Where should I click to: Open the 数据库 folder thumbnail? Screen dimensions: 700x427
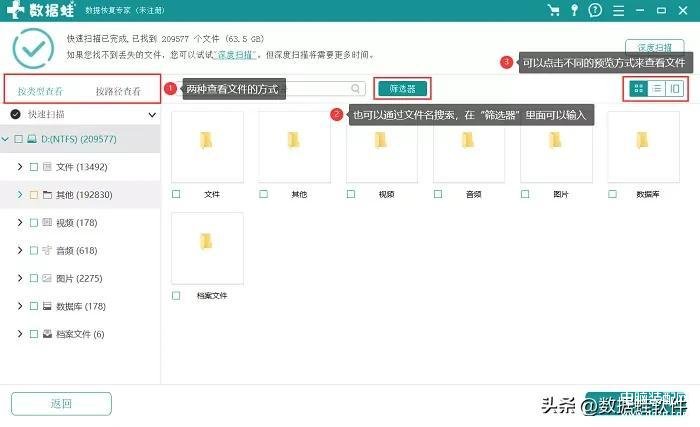point(643,147)
